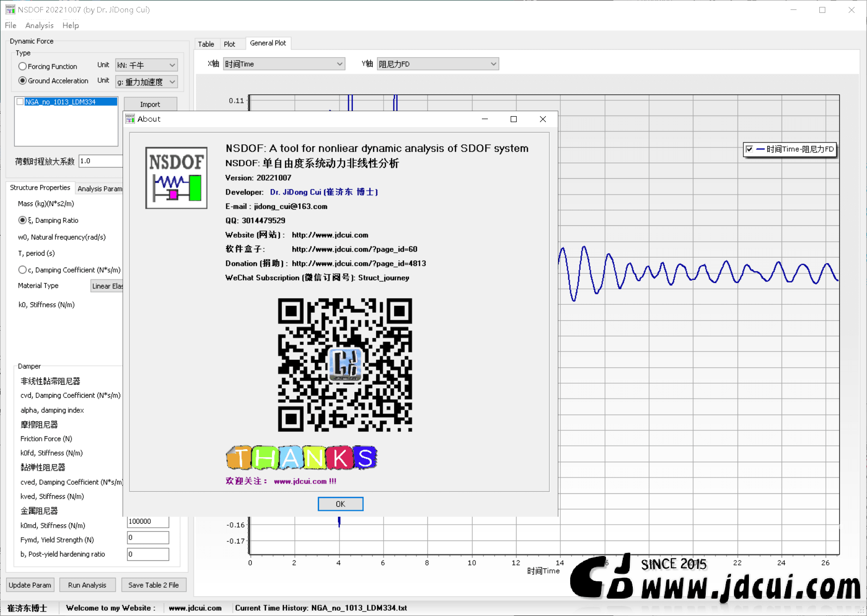Click the cvd, Damping Coefficient label
867x616 pixels.
(70, 396)
